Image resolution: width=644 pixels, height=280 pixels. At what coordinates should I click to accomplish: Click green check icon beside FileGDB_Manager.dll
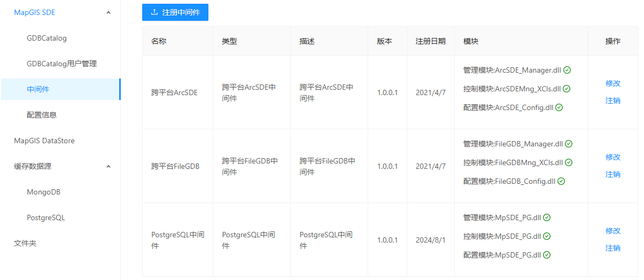[x=569, y=144]
